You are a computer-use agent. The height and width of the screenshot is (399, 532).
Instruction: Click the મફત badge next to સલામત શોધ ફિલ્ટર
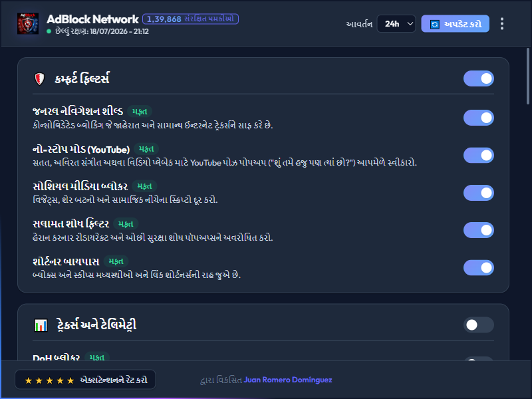coord(126,224)
